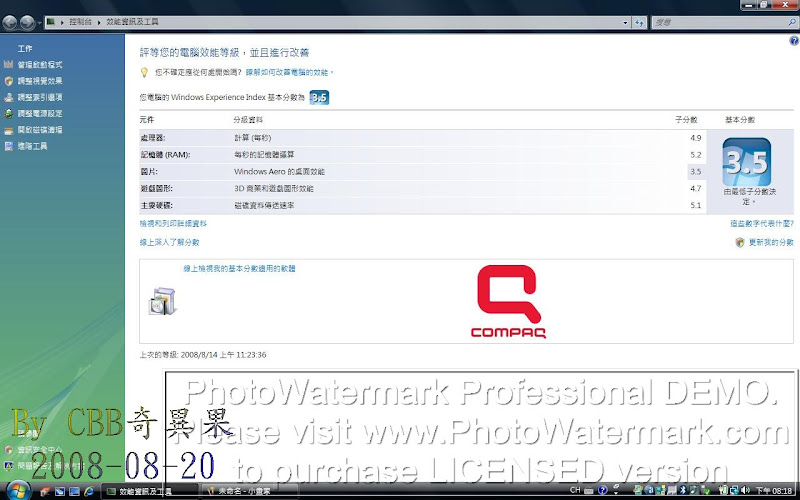800x500 pixels.
Task: Click the red Compaq logo
Action: (x=508, y=302)
